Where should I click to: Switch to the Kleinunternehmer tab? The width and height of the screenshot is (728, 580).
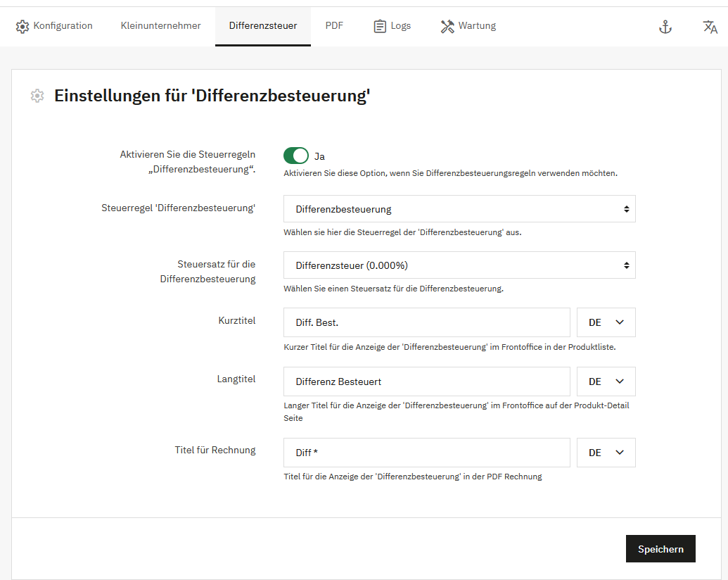(x=160, y=26)
